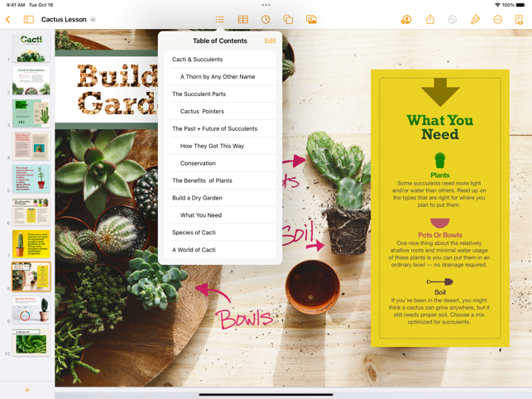Jump to How They Got This Way
This screenshot has height=399, width=532.
click(x=220, y=146)
